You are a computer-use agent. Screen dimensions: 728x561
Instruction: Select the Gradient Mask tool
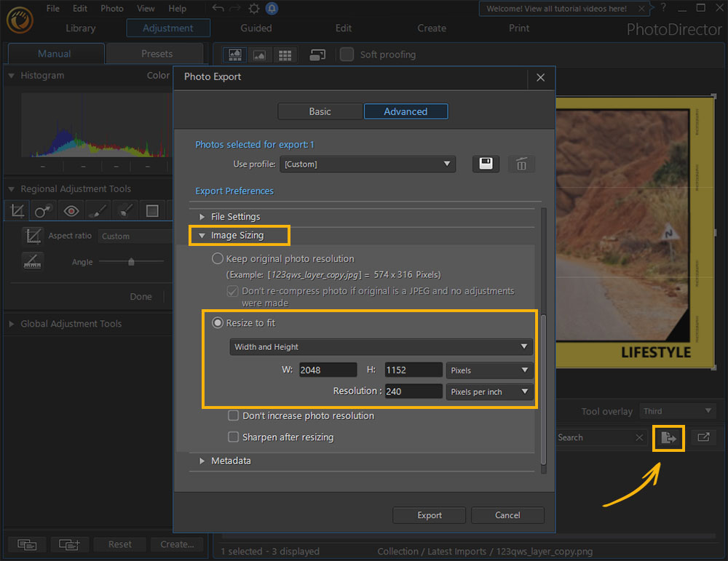coord(151,210)
